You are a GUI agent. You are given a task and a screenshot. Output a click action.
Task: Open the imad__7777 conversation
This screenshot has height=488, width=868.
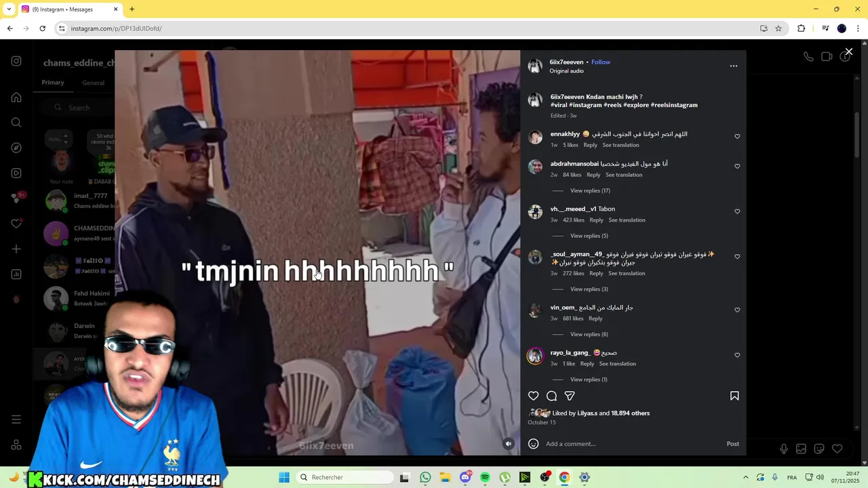click(x=75, y=201)
